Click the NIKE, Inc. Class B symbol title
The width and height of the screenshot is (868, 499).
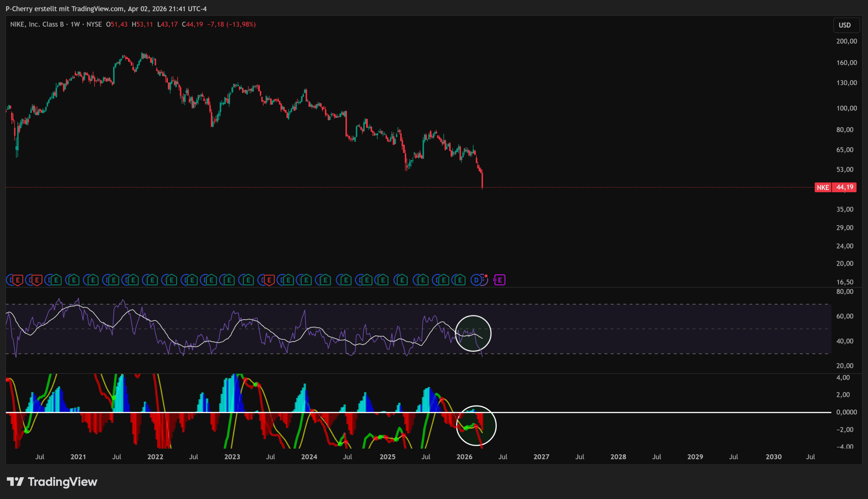(x=37, y=24)
